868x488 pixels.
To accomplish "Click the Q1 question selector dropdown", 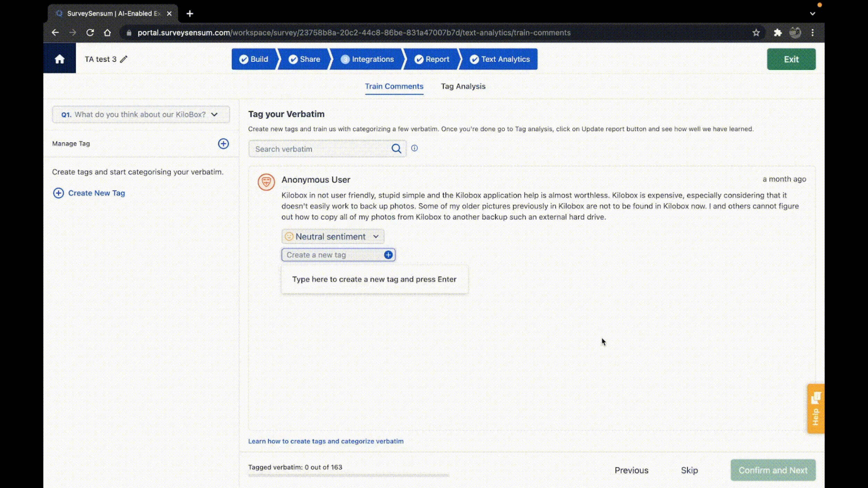I will [x=140, y=114].
